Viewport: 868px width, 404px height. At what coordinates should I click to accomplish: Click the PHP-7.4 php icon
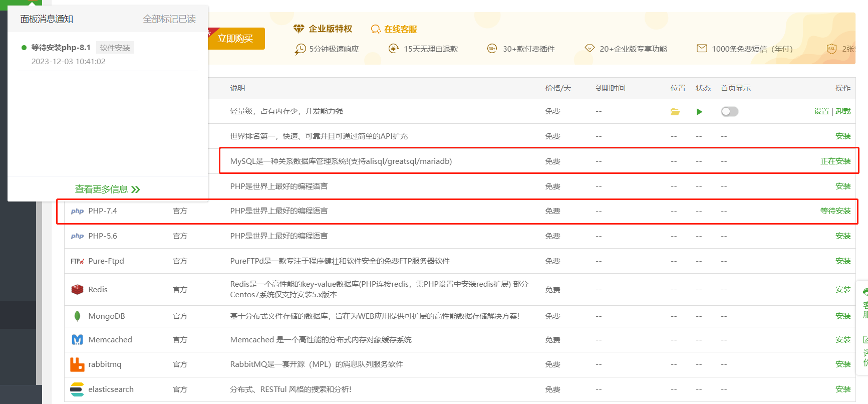pos(77,211)
